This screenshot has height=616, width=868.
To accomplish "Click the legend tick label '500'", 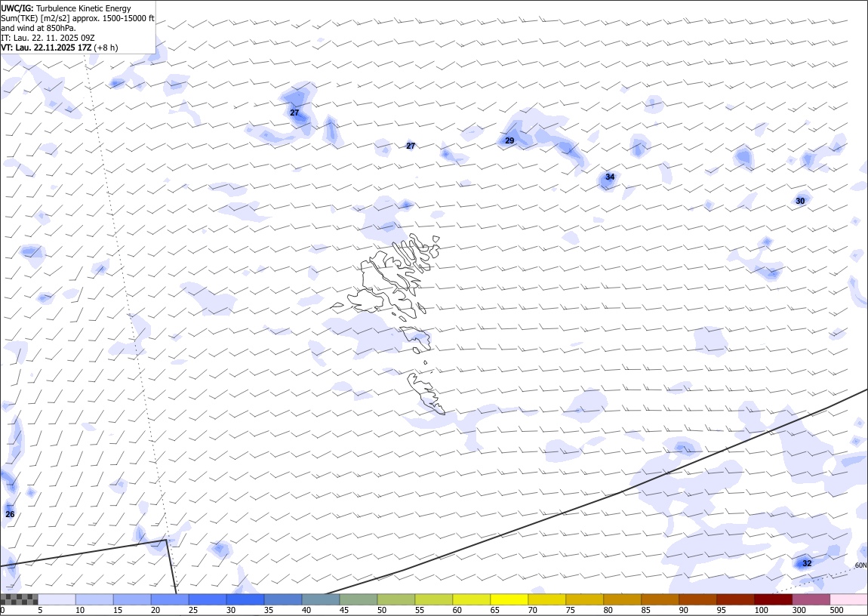I will click(836, 611).
